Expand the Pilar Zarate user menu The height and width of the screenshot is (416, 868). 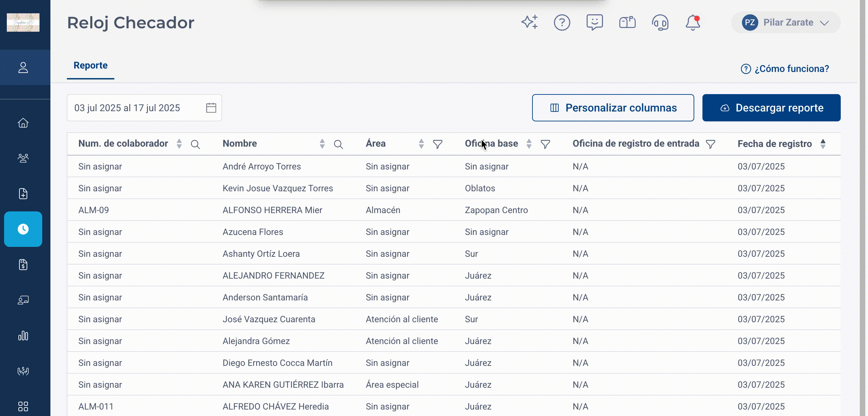coord(786,23)
